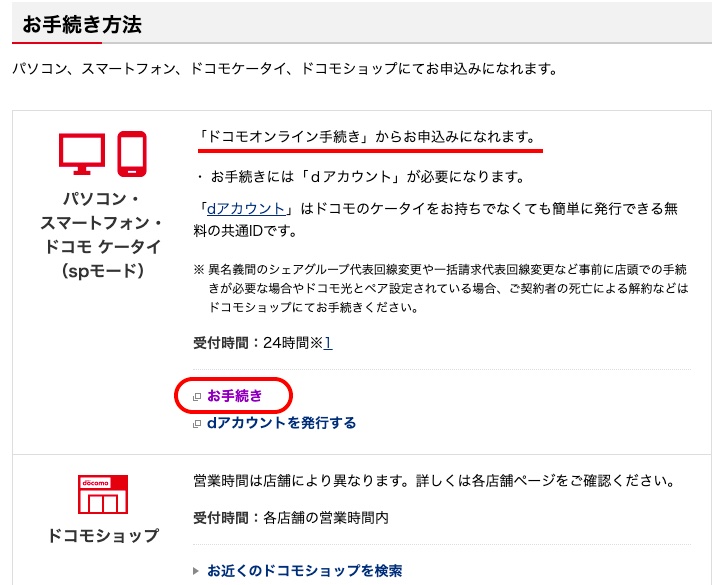This screenshot has width=717, height=585.
Task: Open the お手続き link
Action: pyautogui.click(x=235, y=396)
